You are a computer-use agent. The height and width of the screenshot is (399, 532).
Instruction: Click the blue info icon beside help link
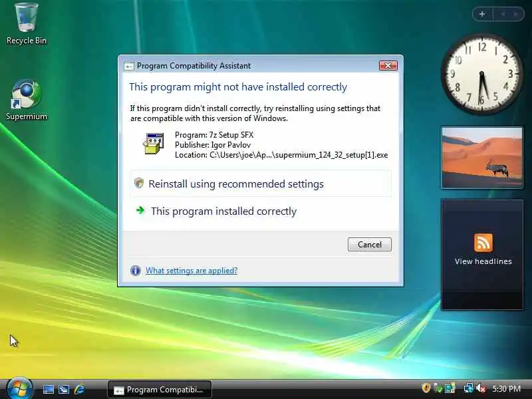(x=136, y=271)
